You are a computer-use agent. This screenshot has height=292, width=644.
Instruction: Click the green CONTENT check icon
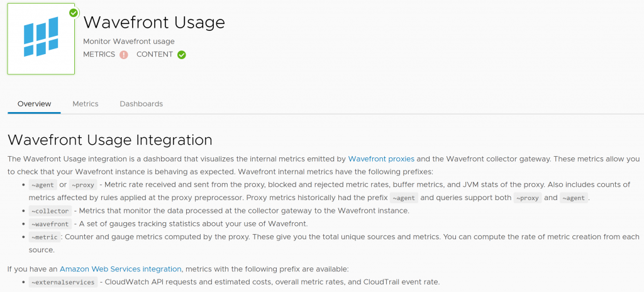[182, 54]
